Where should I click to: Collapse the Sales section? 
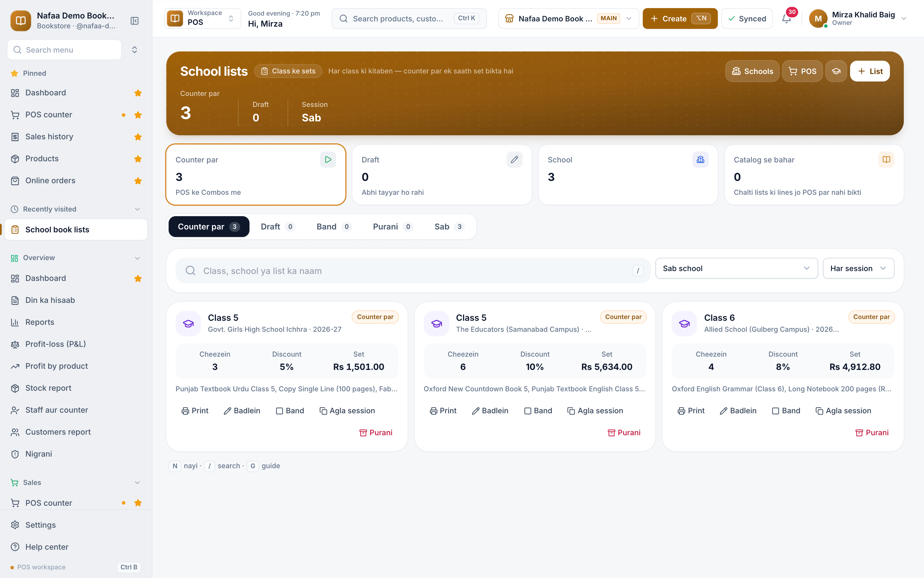[x=137, y=482]
